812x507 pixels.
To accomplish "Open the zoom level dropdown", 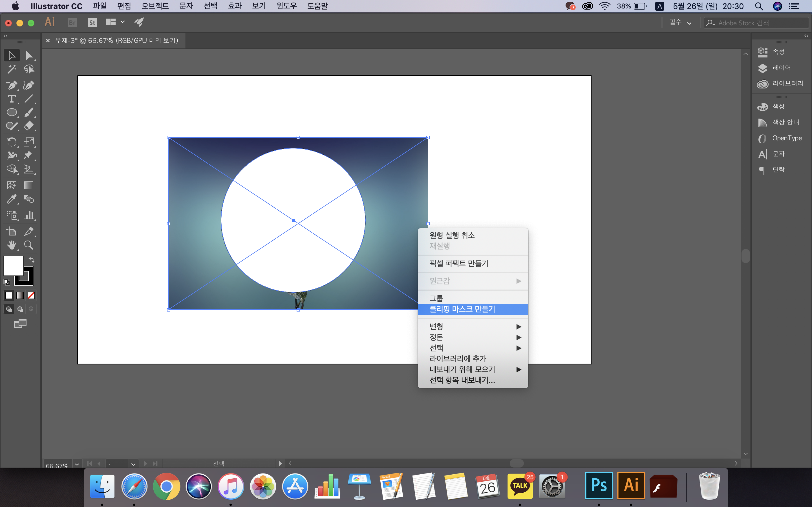I will (77, 464).
